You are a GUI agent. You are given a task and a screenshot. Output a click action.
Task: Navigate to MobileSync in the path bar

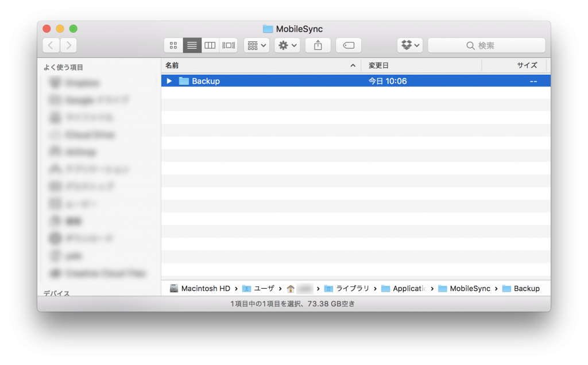pos(469,288)
